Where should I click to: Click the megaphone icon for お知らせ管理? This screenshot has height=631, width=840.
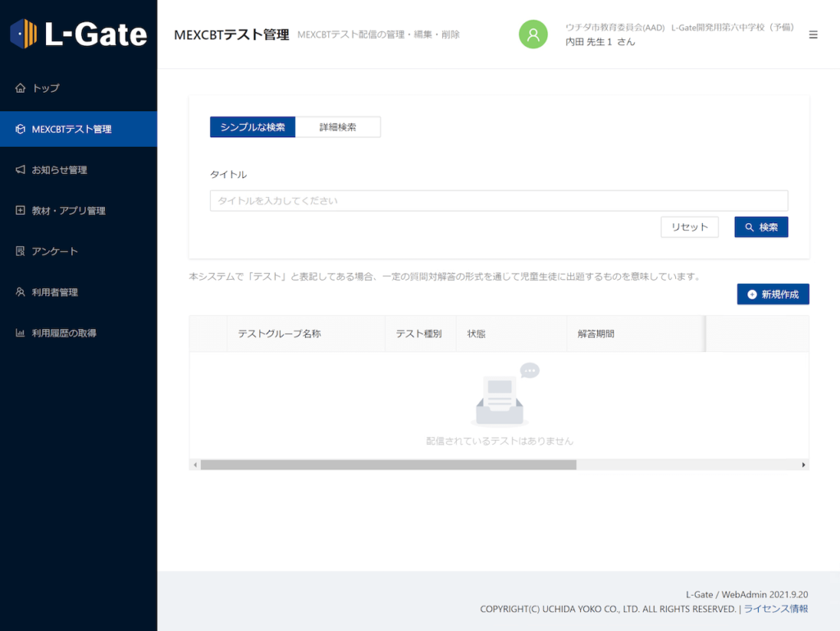click(x=21, y=170)
